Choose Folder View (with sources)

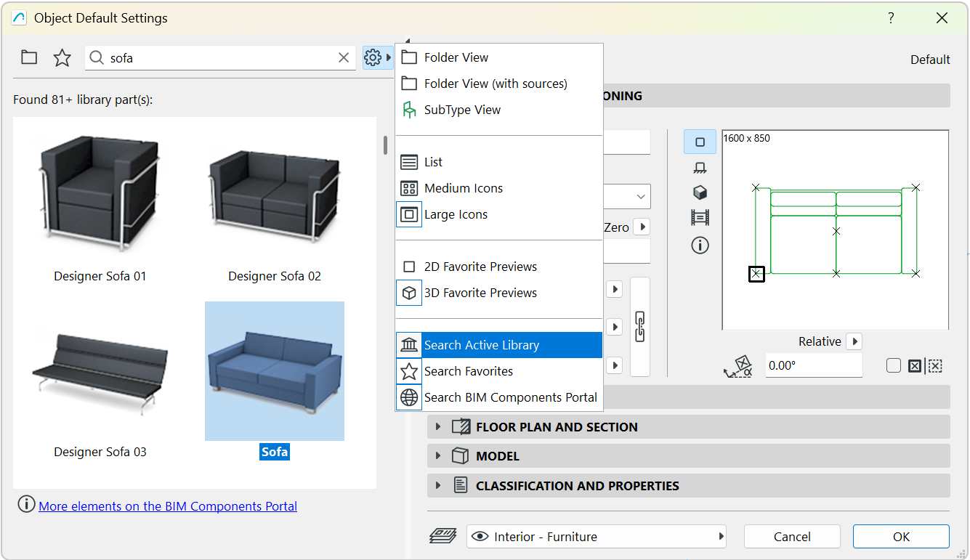pos(499,84)
